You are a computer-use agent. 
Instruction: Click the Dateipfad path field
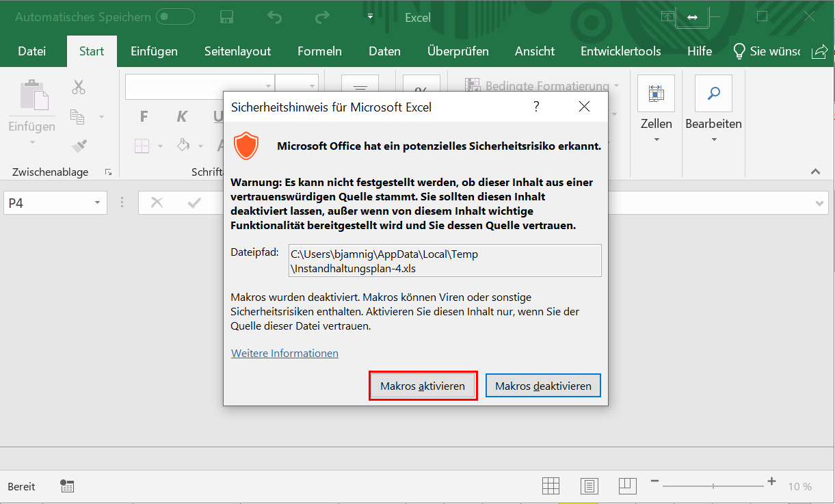pyautogui.click(x=445, y=261)
